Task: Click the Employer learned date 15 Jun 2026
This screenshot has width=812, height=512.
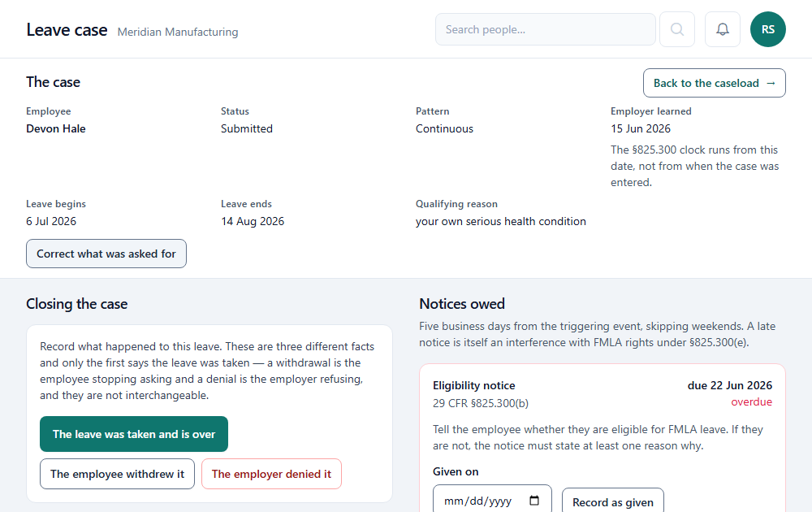Action: point(641,128)
